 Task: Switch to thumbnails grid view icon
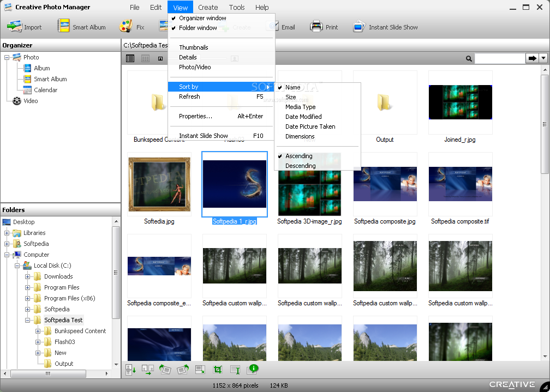tap(145, 58)
